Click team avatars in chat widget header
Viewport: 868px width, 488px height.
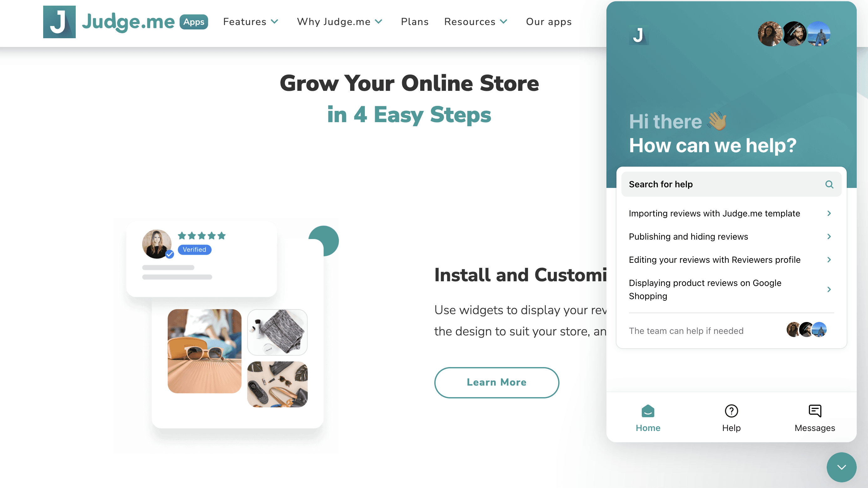(794, 34)
